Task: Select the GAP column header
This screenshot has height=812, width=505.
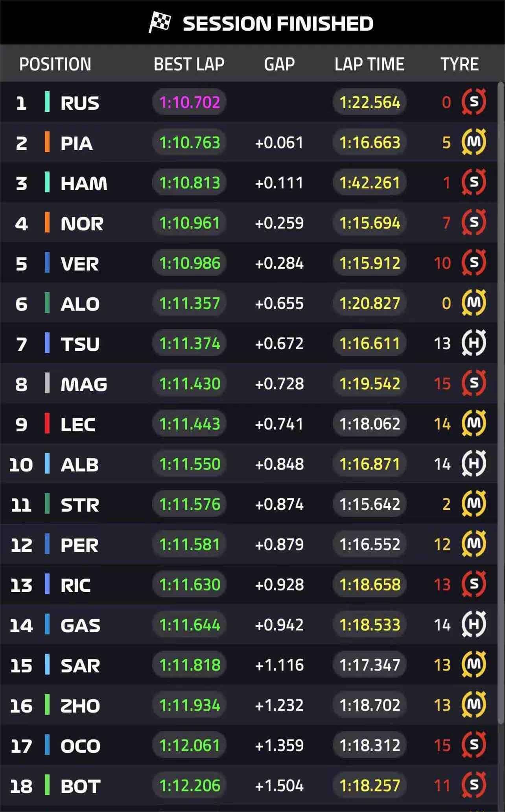Action: click(279, 64)
